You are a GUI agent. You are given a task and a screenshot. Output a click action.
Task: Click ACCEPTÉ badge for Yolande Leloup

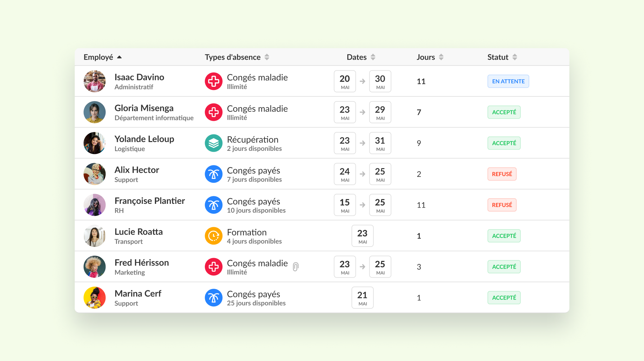[504, 143]
